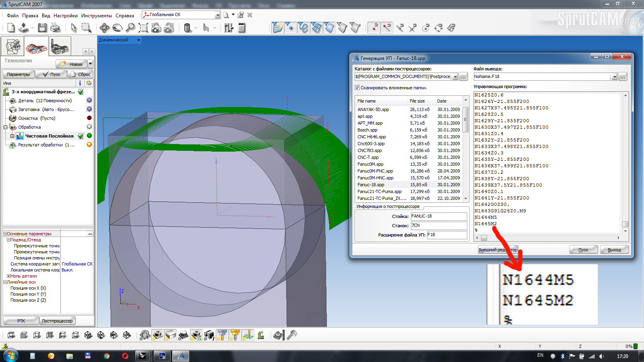
Task: Activate the rotate view tool
Action: click(x=105, y=28)
